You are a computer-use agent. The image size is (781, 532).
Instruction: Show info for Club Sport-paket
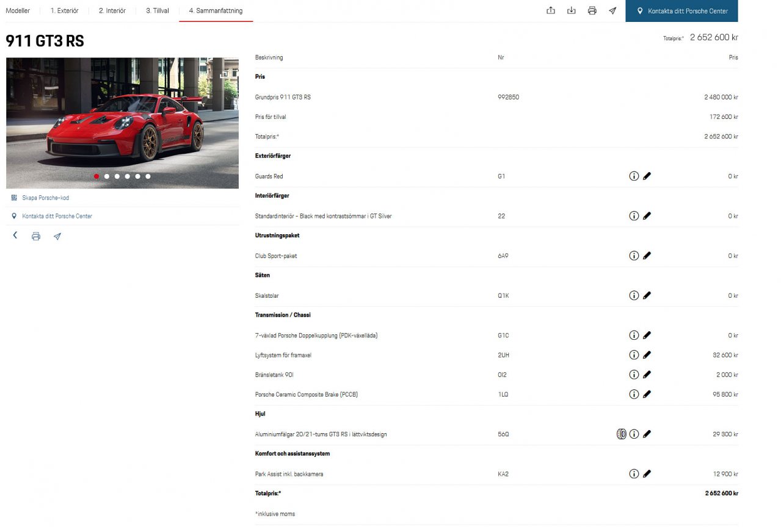pyautogui.click(x=634, y=256)
